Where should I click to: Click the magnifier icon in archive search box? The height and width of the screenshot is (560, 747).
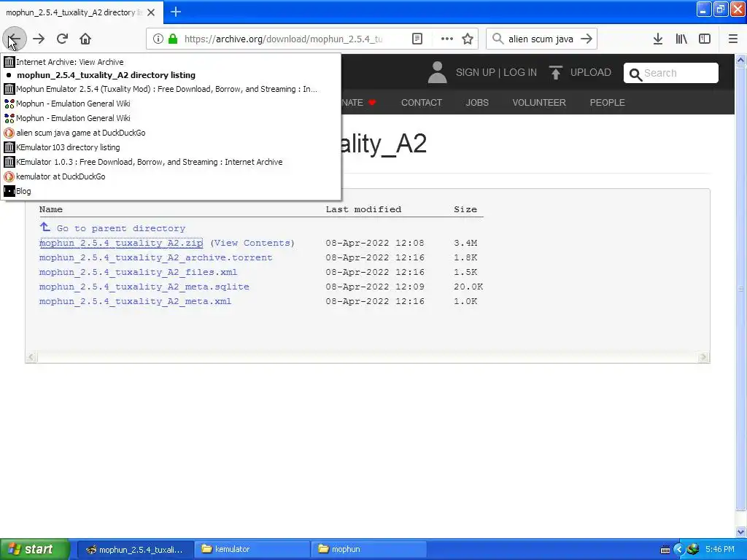[x=635, y=74]
